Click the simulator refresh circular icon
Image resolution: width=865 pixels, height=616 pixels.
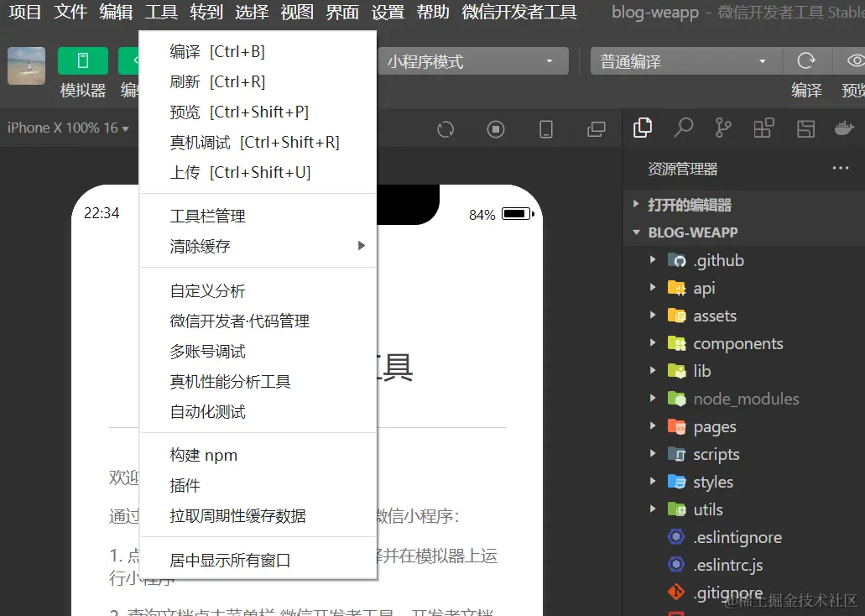[x=446, y=129]
